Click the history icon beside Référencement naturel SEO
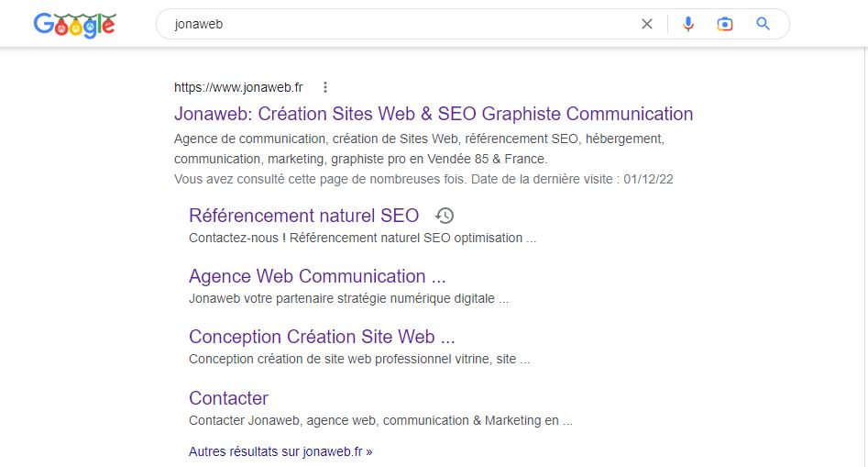 point(444,216)
